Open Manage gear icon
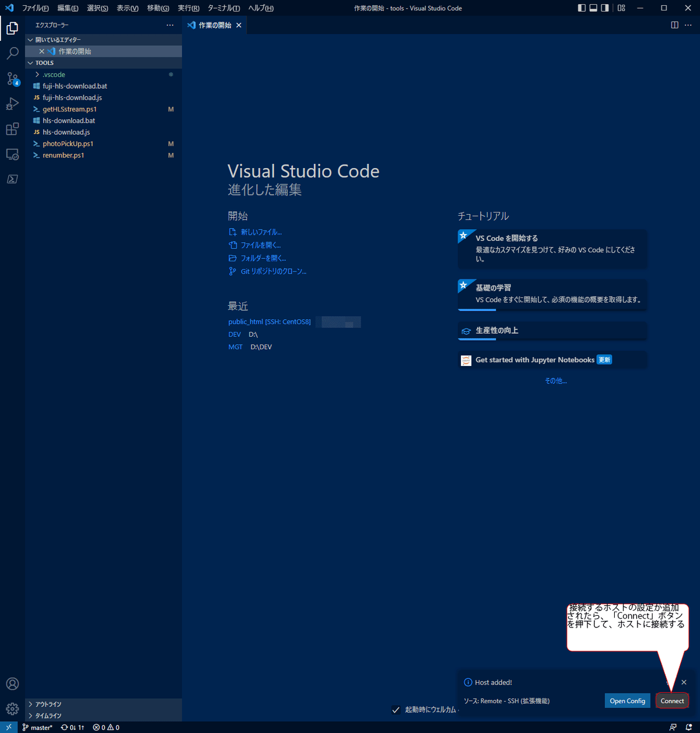Screen dimensions: 700x733 click(x=12, y=709)
